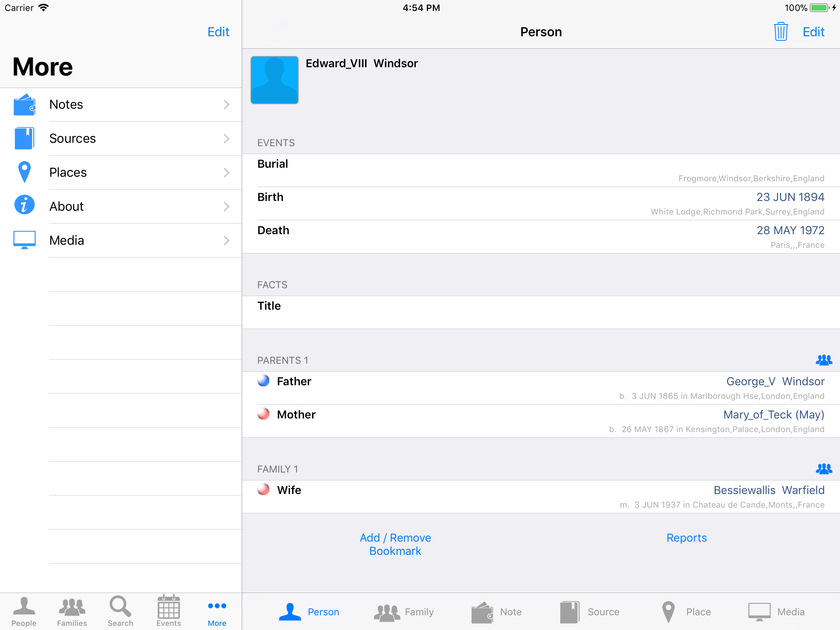Tap the About info icon
This screenshot has width=840, height=630.
(x=24, y=205)
